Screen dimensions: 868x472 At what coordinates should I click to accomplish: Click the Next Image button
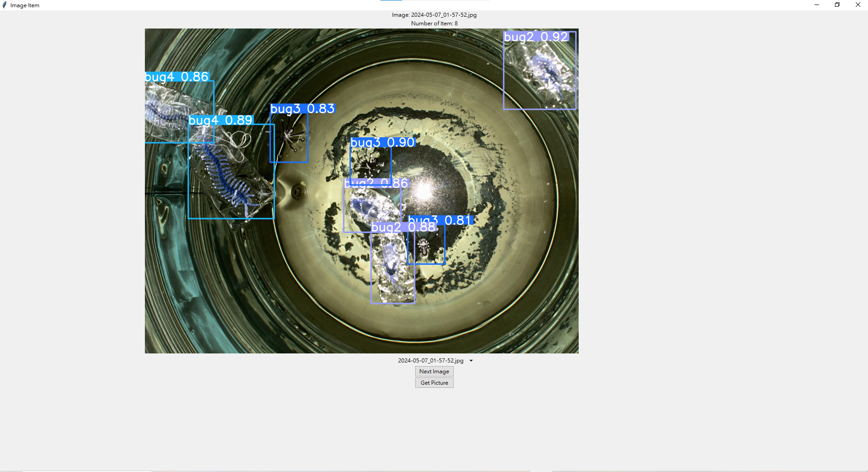(434, 372)
